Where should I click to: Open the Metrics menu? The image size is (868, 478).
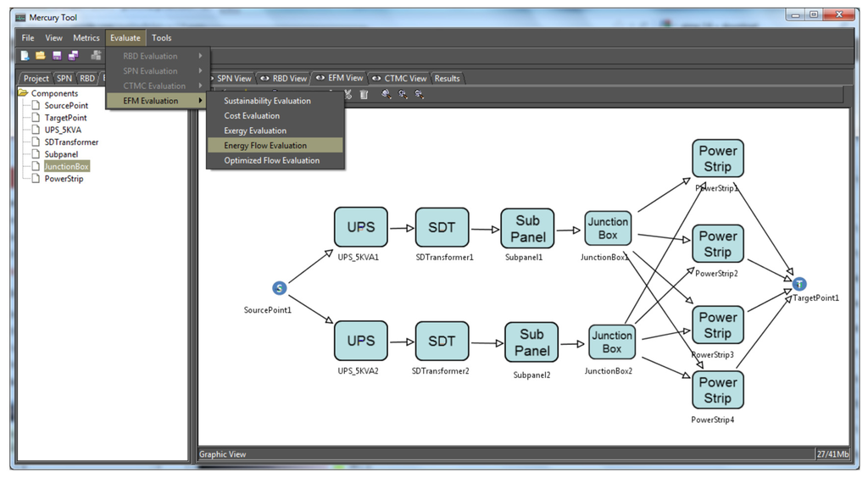point(86,38)
